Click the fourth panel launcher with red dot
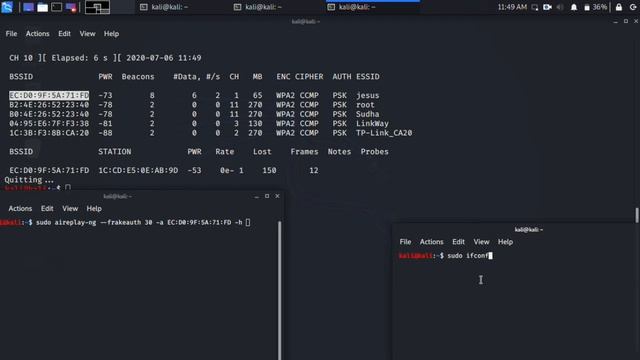This screenshot has height=360, width=640. [71, 7]
